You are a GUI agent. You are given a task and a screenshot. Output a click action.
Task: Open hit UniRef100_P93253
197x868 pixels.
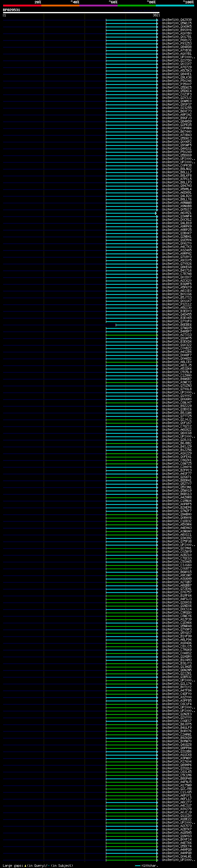point(177,43)
